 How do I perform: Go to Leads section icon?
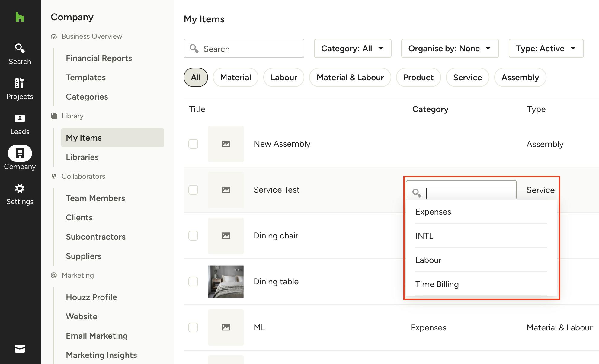click(20, 124)
